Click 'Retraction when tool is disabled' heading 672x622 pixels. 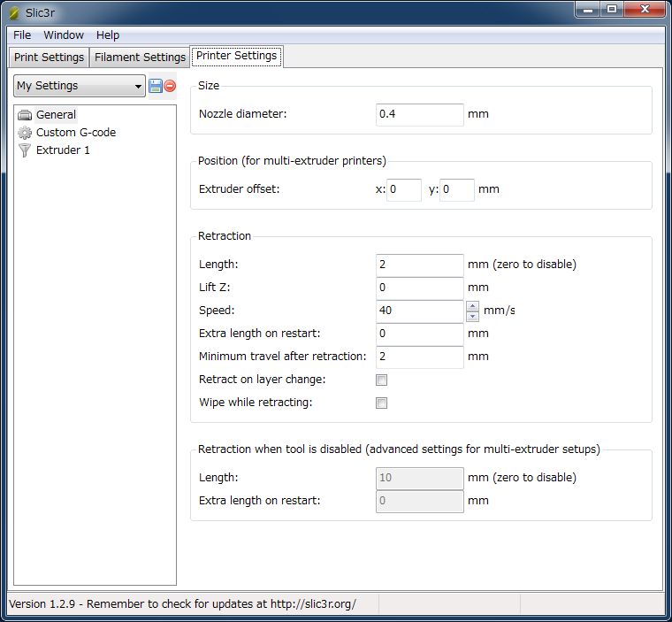(x=399, y=449)
